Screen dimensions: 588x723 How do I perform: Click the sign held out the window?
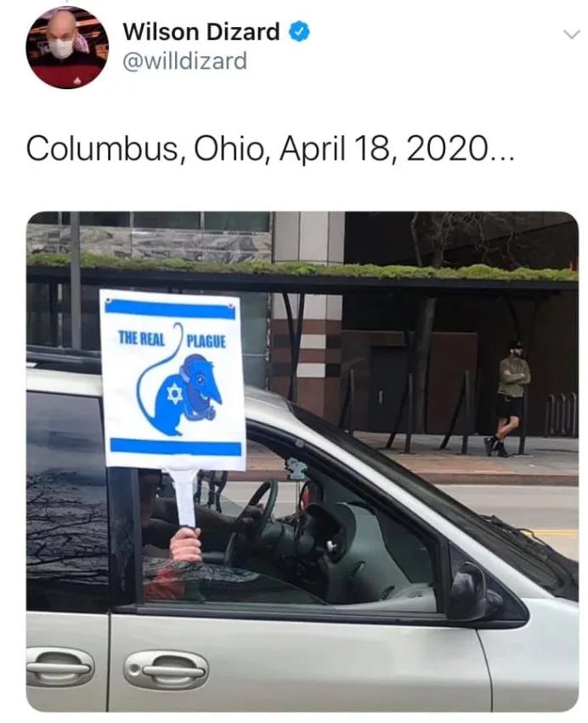tap(173, 379)
